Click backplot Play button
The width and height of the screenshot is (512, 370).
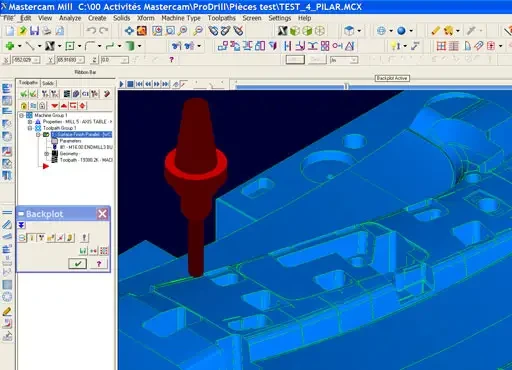tap(122, 84)
